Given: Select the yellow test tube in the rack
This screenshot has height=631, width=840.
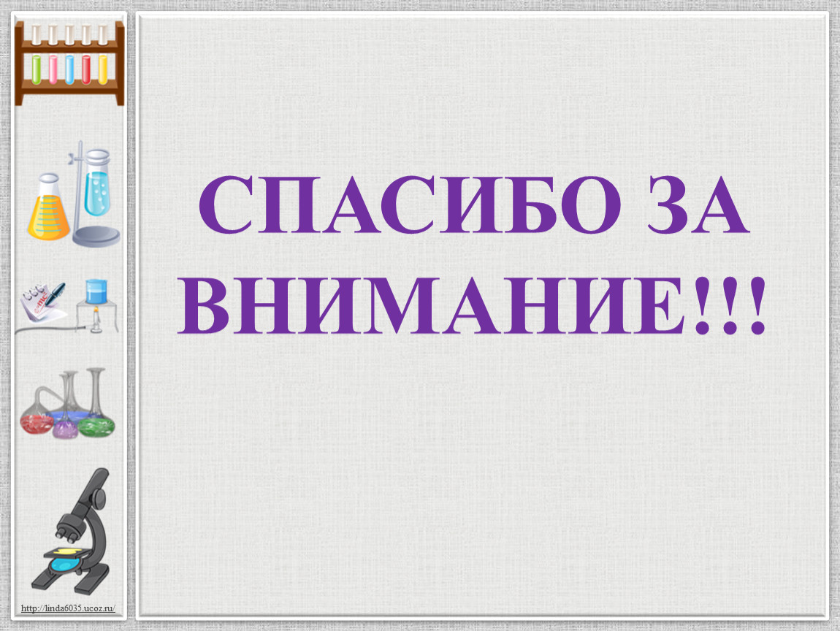Looking at the screenshot, I should tap(103, 68).
